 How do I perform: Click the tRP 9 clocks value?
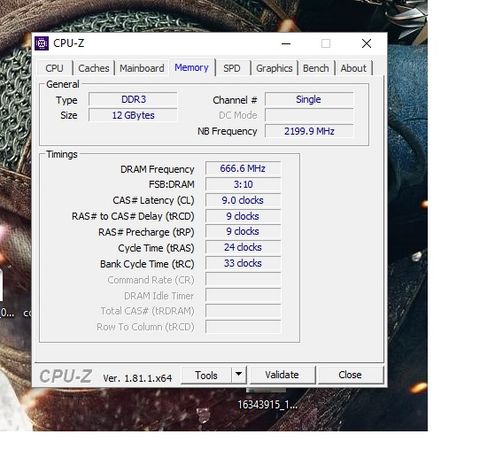pyautogui.click(x=243, y=231)
